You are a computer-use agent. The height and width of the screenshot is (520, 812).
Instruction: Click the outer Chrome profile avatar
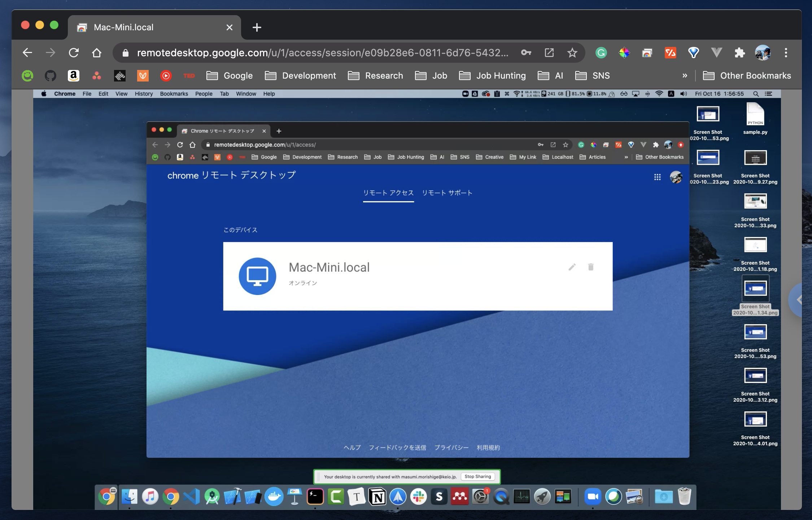(763, 53)
